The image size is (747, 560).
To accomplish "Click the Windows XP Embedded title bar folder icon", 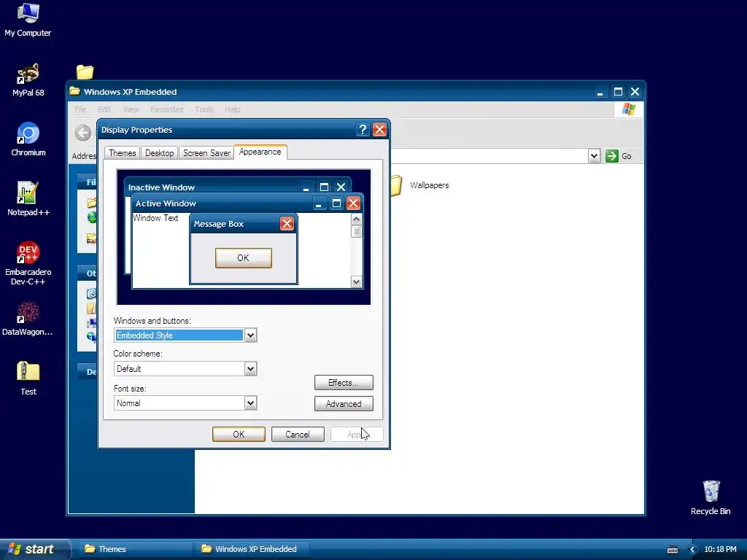I will coord(75,91).
